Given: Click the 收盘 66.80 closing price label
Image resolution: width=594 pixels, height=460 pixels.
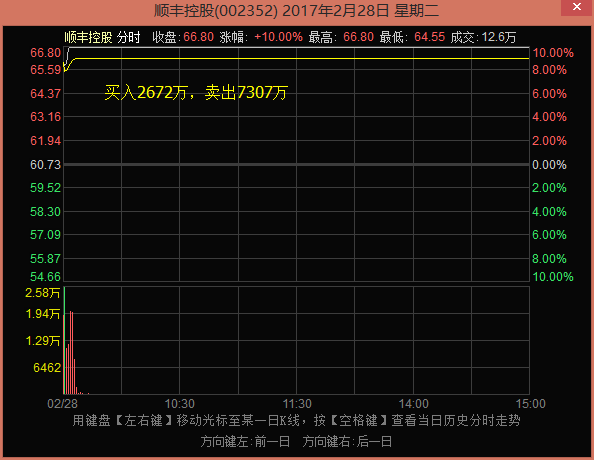Looking at the screenshot, I should [x=183, y=37].
